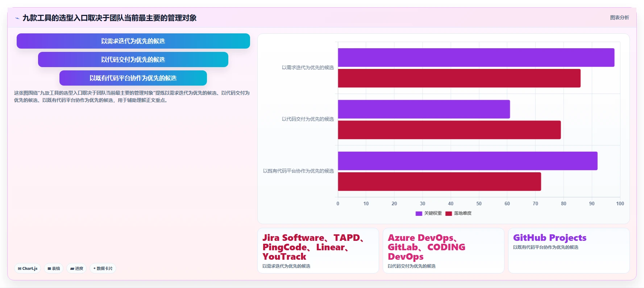
Task: Click the x-axis tick label 70
Action: coord(535,203)
